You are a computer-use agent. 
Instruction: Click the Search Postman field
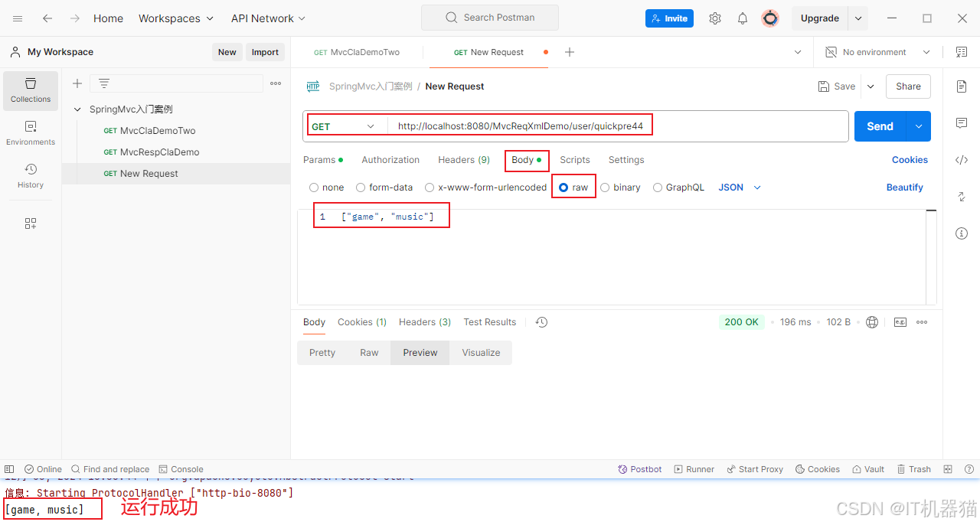490,18
